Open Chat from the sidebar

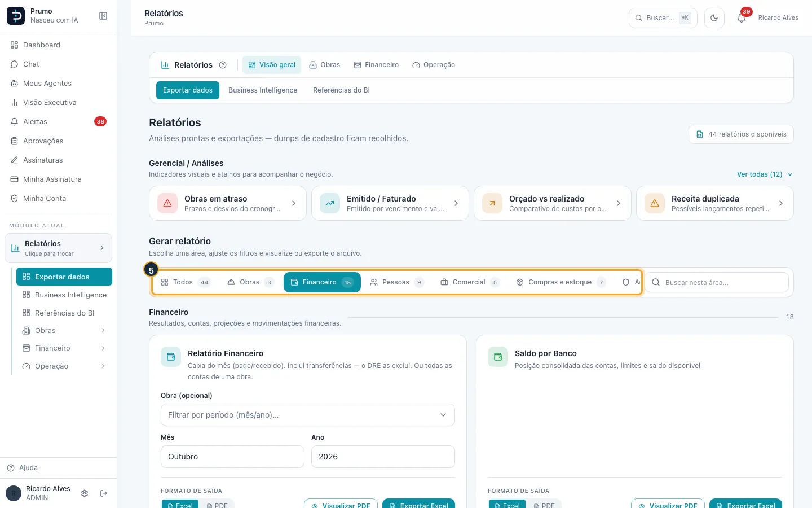click(59, 64)
